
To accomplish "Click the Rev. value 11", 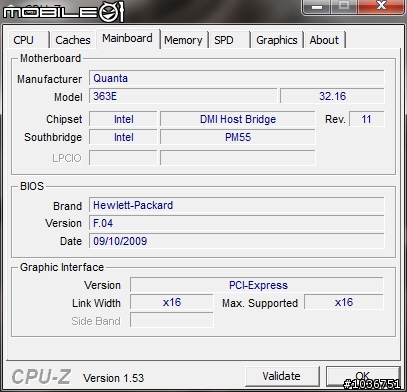I will (x=367, y=119).
